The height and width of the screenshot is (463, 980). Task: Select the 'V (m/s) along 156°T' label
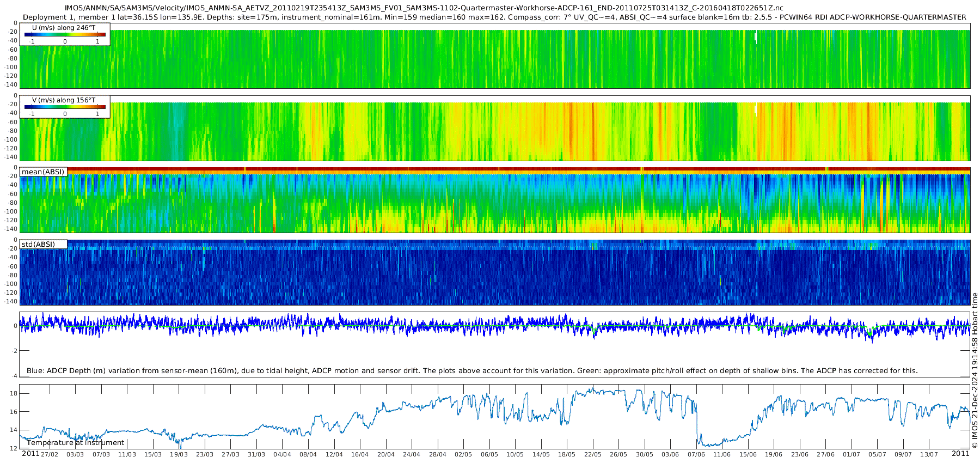click(x=64, y=100)
